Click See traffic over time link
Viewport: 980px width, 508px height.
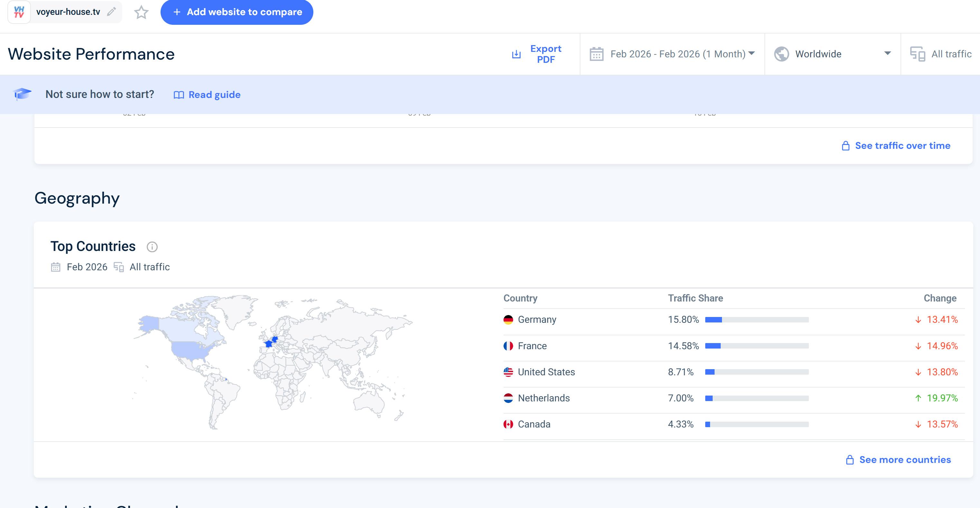(902, 146)
